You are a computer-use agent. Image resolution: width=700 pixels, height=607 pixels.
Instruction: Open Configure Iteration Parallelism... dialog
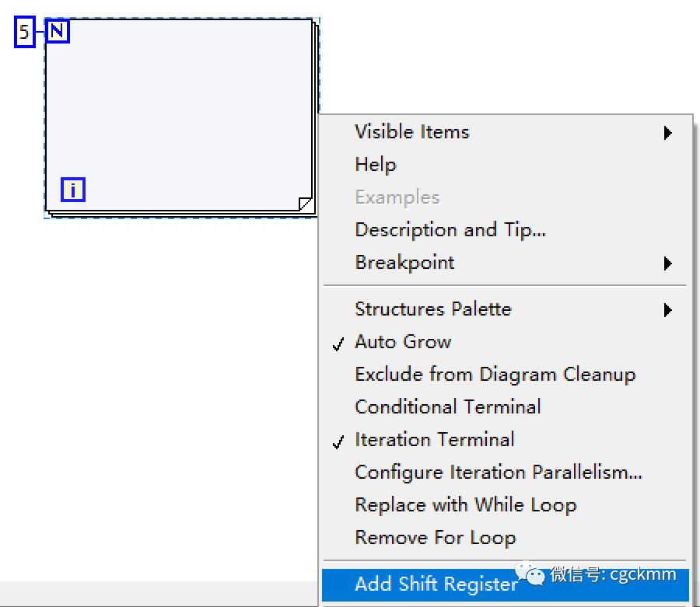(499, 473)
